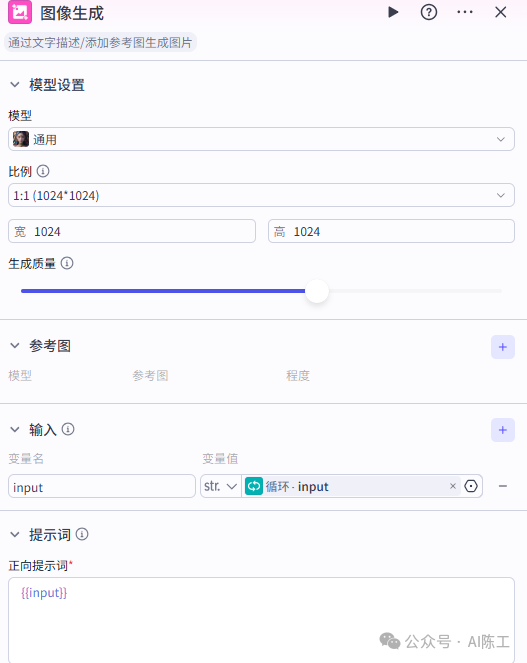Close the 图像生成 panel
Image resolution: width=527 pixels, height=663 pixels.
(501, 12)
